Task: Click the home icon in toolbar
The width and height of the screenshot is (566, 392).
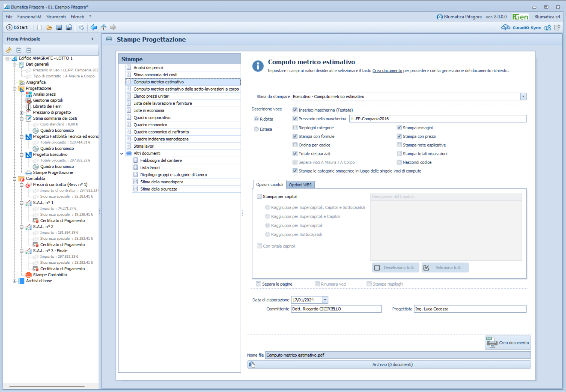Action: pyautogui.click(x=104, y=27)
